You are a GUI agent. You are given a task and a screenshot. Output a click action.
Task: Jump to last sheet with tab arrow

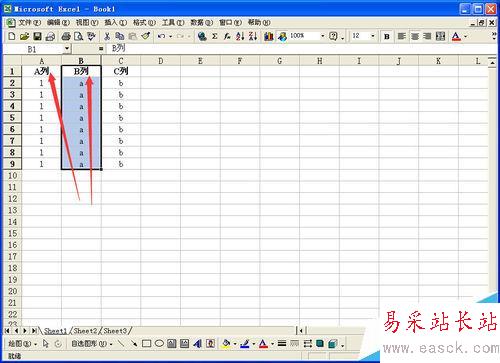click(34, 331)
